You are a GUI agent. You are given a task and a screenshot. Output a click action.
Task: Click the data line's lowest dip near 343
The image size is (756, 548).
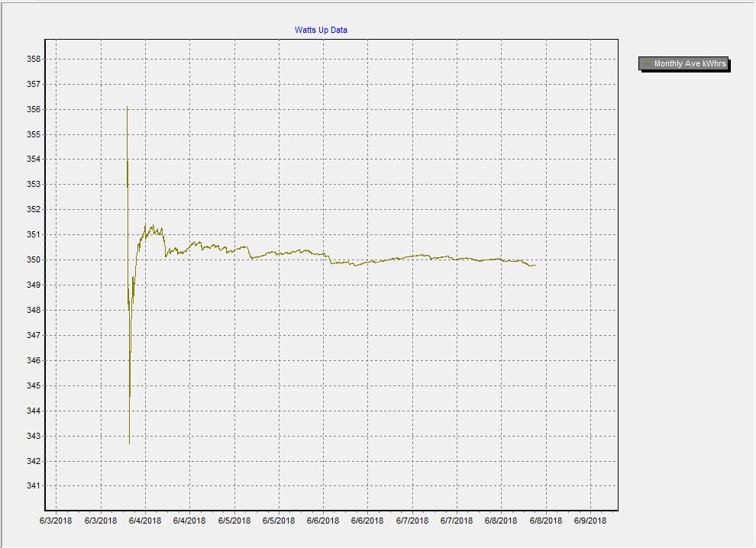(x=129, y=443)
